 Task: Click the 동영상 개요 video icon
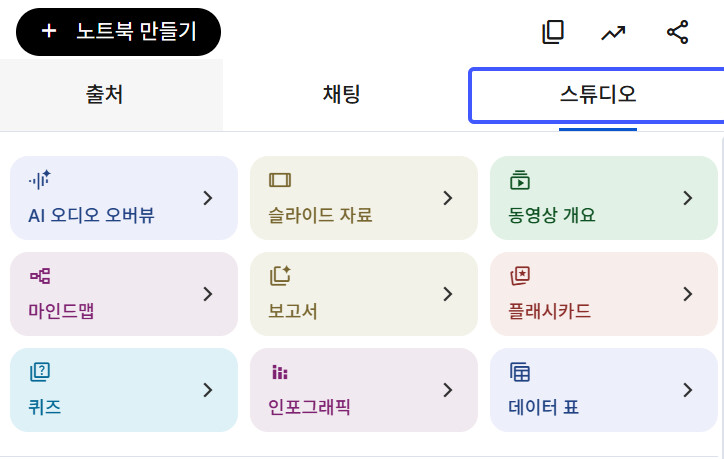tap(520, 180)
